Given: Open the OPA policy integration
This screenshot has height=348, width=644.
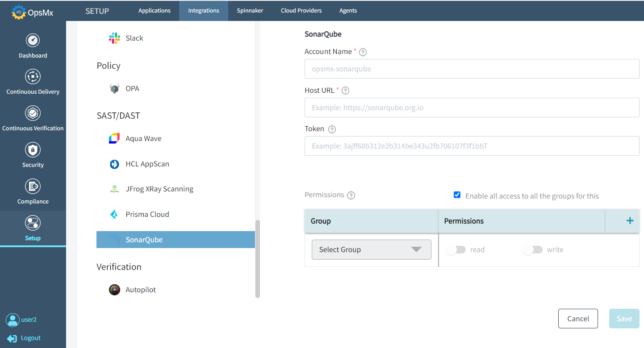Looking at the screenshot, I should (114, 88).
